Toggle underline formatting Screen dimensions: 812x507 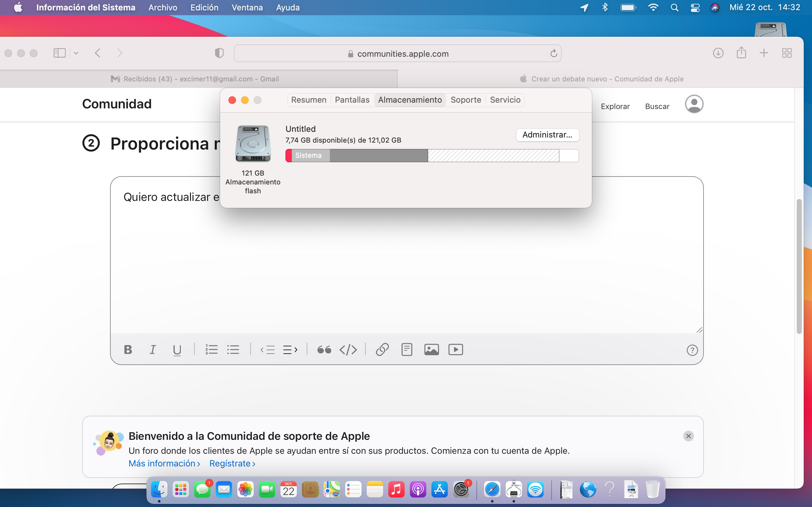[177, 350]
